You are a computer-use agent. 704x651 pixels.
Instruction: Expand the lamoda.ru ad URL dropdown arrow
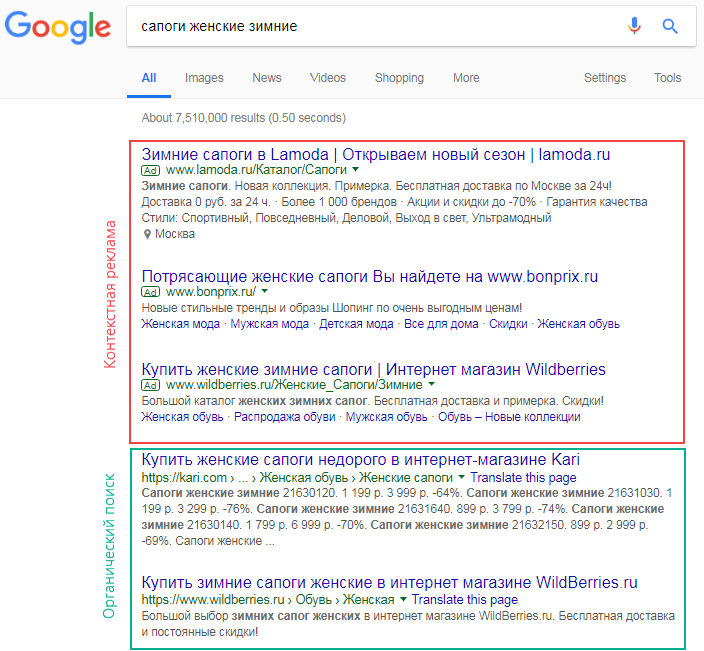point(355,171)
